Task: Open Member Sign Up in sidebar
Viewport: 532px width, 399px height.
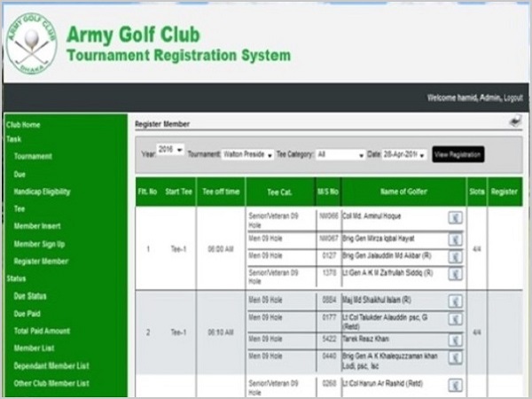Action: [x=39, y=245]
